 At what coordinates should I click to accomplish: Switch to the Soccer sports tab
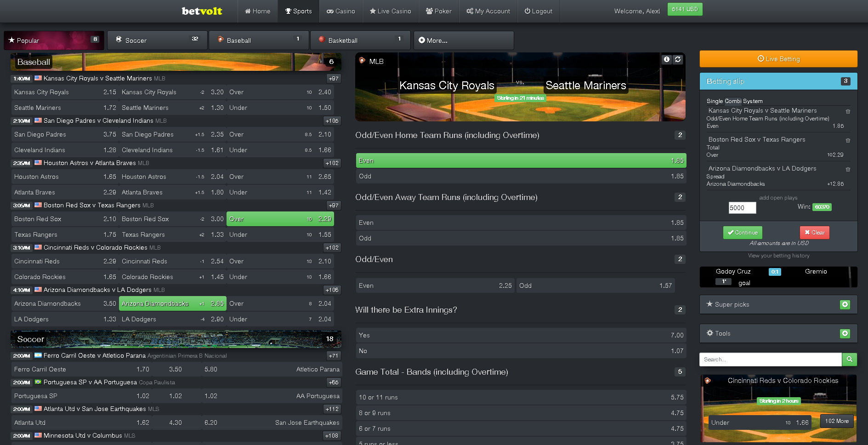pyautogui.click(x=157, y=40)
